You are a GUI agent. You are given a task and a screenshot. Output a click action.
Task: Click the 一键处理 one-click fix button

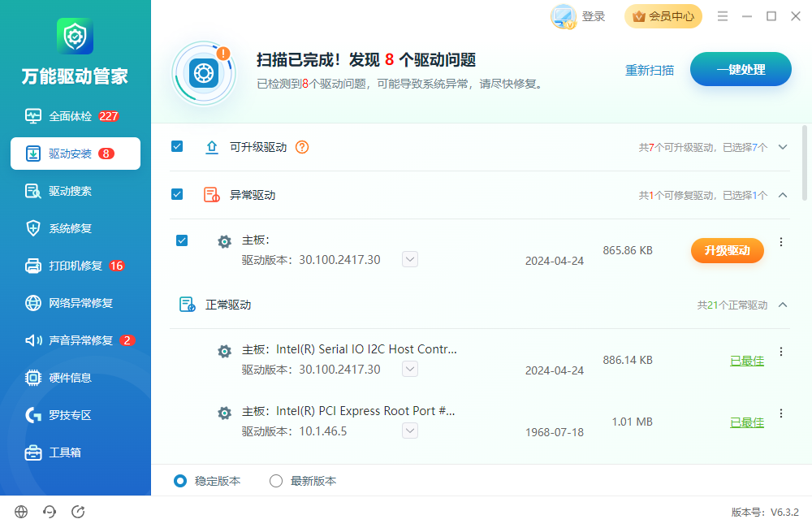tap(741, 69)
